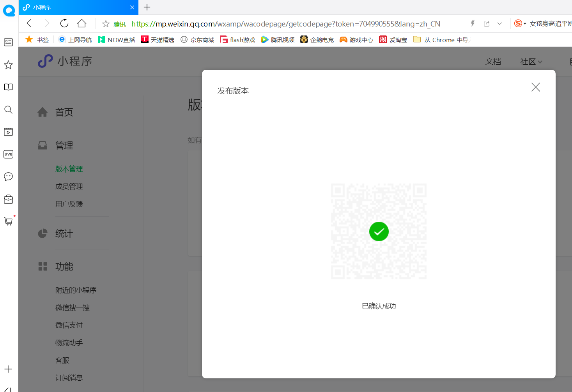Close the 发布版本 dialog
This screenshot has width=572, height=392.
coord(536,87)
